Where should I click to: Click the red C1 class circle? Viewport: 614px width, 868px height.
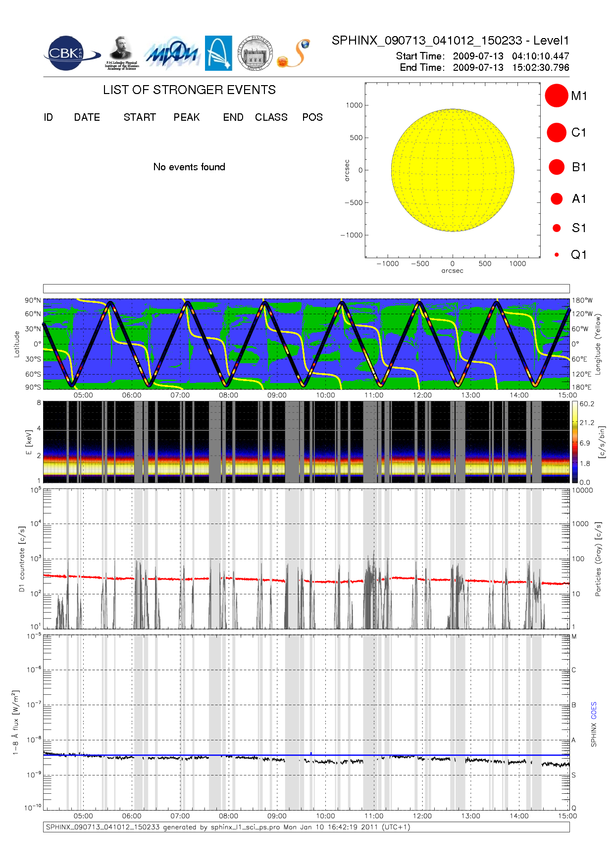556,133
